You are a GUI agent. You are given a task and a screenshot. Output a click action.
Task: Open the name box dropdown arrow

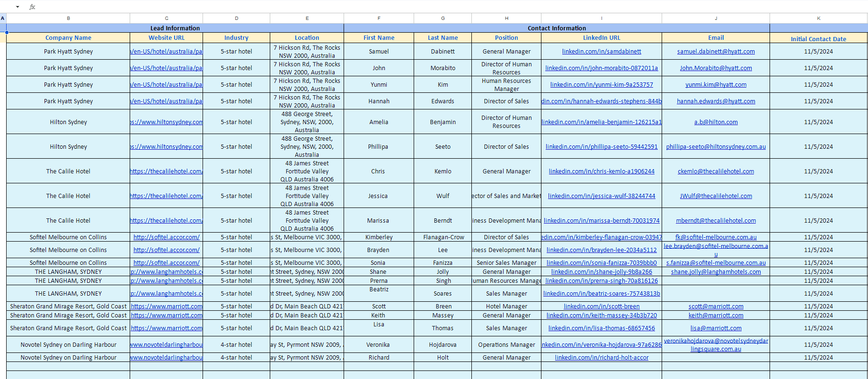pyautogui.click(x=18, y=7)
